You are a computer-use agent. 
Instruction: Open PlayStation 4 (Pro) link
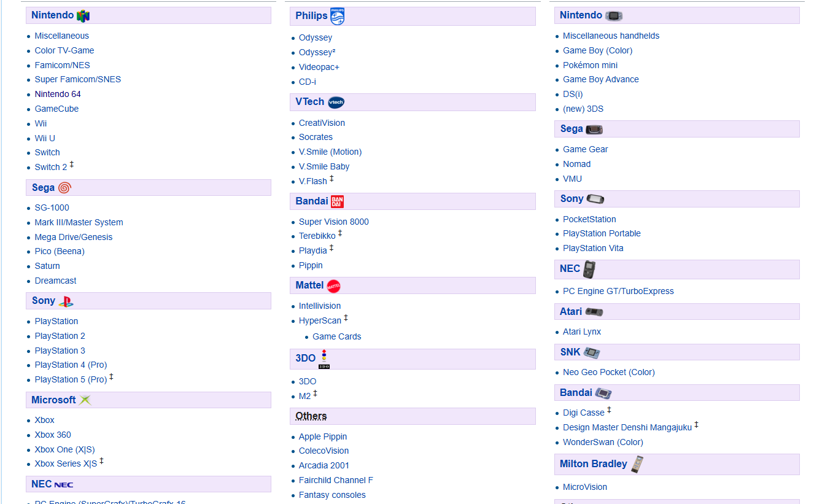click(x=71, y=365)
